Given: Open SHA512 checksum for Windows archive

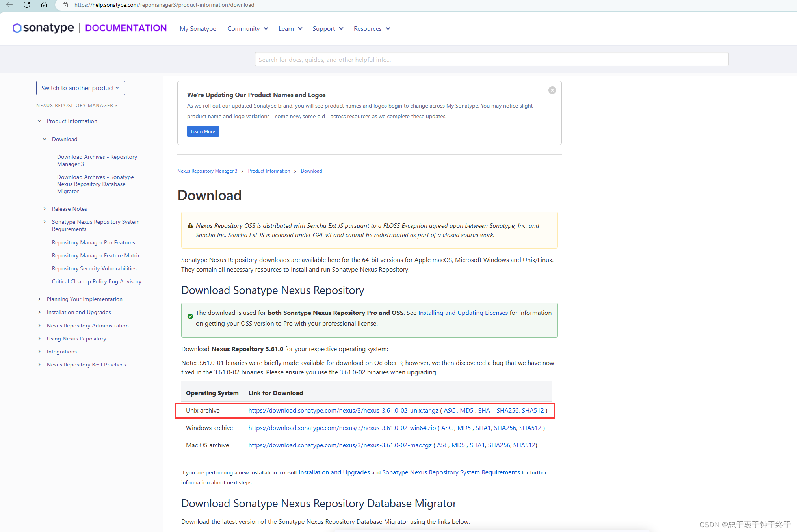Looking at the screenshot, I should pyautogui.click(x=530, y=428).
